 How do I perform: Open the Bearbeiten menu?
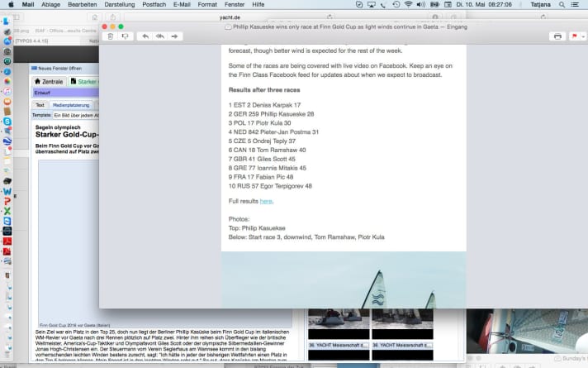[82, 4]
